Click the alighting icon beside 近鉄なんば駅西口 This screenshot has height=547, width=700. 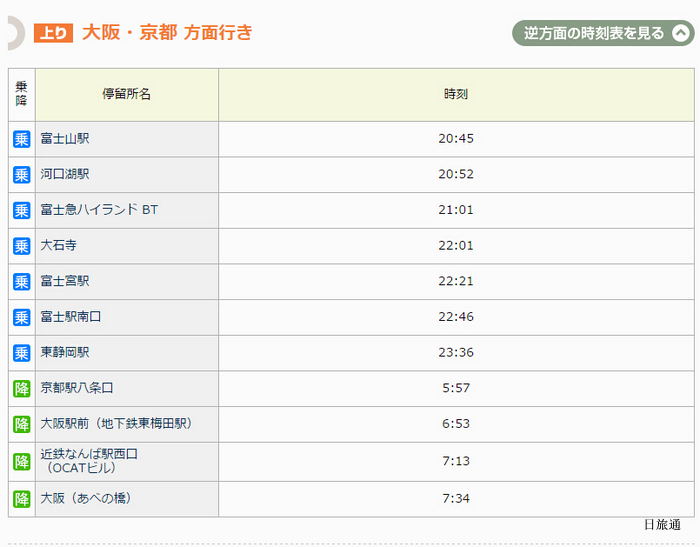coord(21,462)
